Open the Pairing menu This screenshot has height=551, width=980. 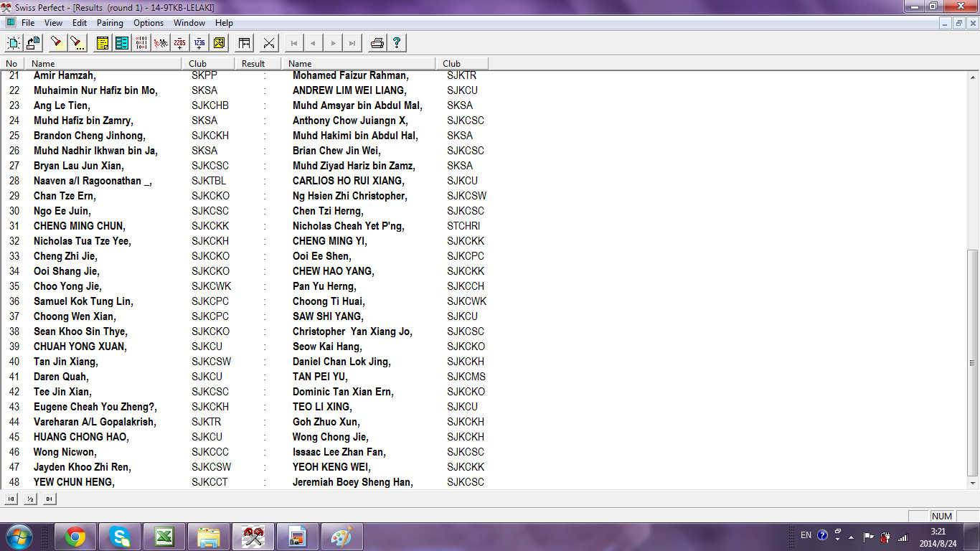pos(110,23)
